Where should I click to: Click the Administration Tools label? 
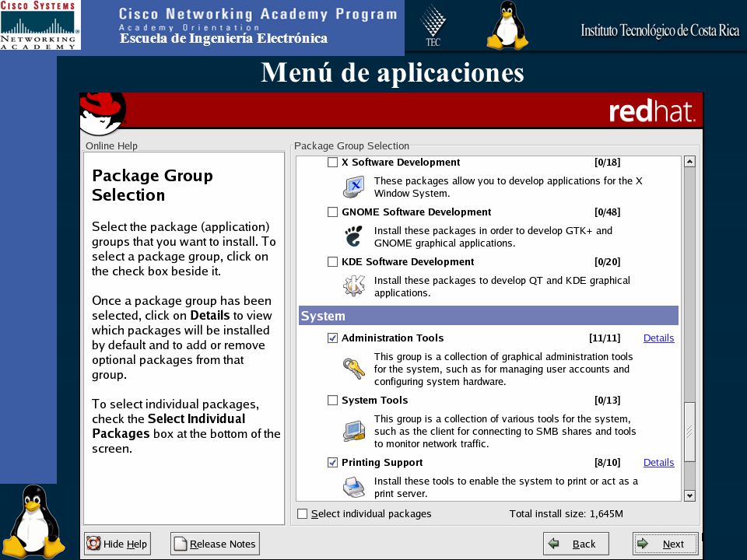click(x=392, y=338)
